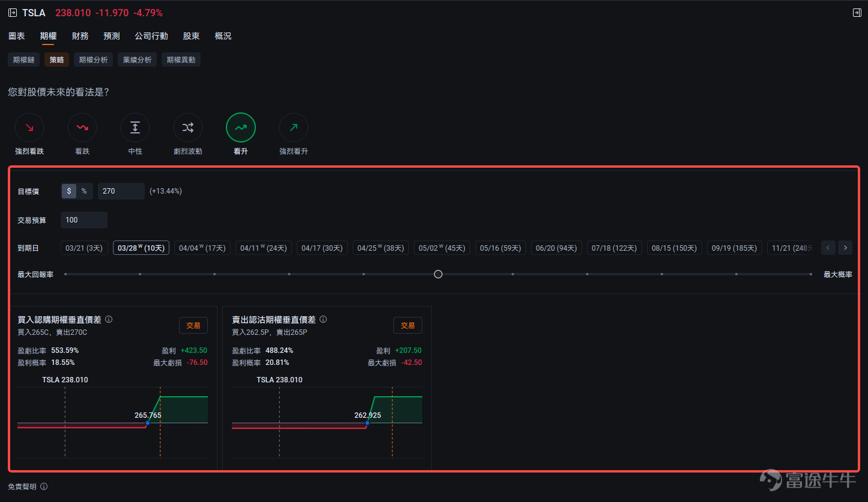This screenshot has width=868, height=502.
Task: Choose expiry date 05/16 (59天)
Action: click(x=500, y=248)
